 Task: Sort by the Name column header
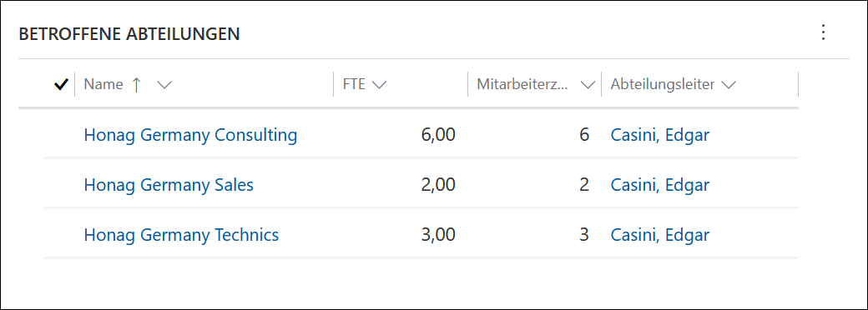pos(103,84)
